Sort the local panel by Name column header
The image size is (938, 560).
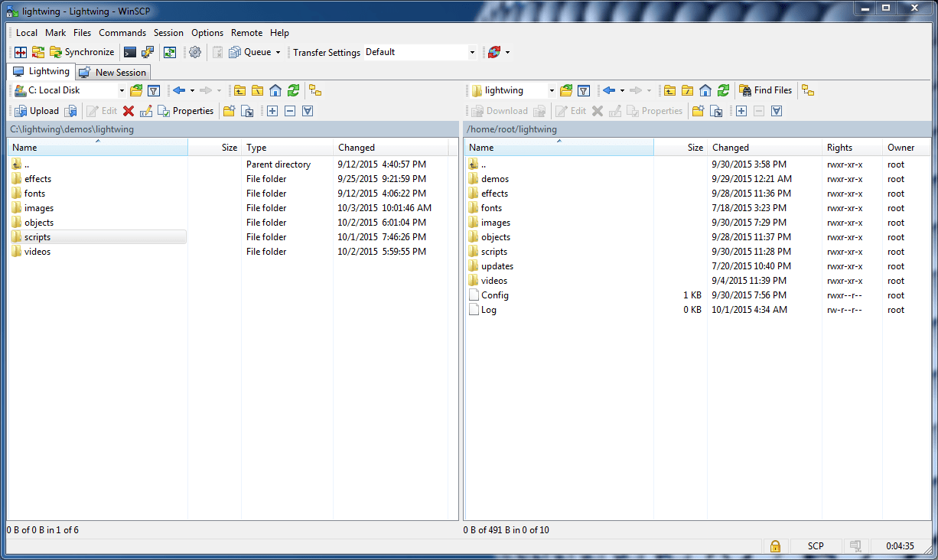(x=97, y=148)
